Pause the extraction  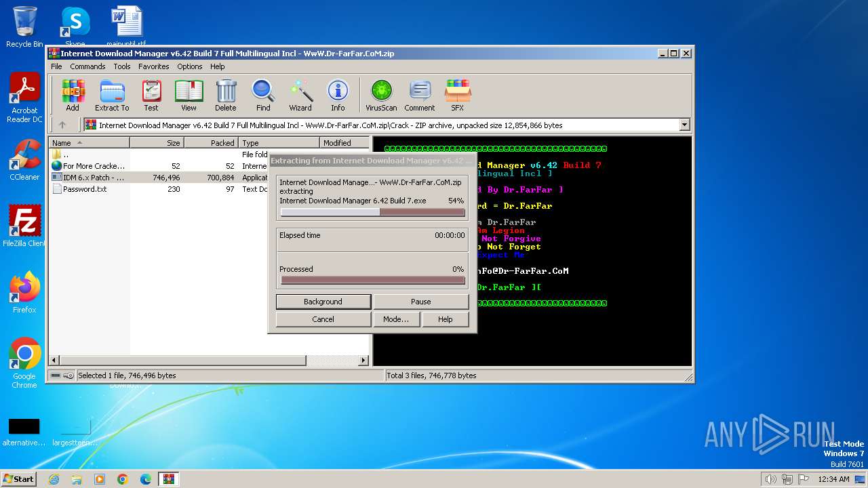click(x=421, y=302)
